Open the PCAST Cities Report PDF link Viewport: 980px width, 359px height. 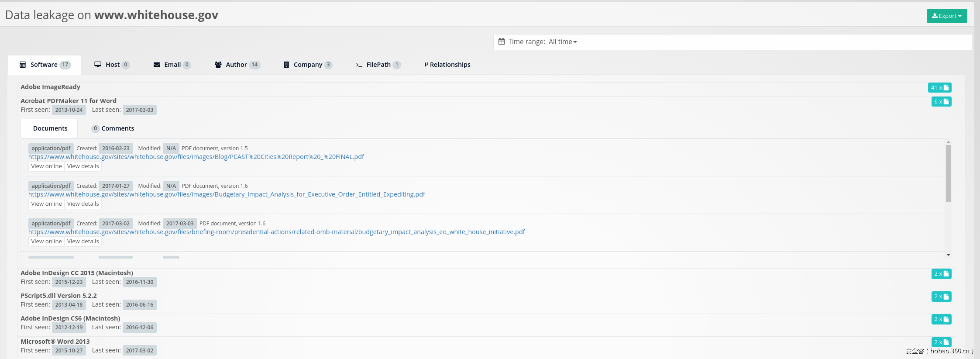(x=196, y=157)
